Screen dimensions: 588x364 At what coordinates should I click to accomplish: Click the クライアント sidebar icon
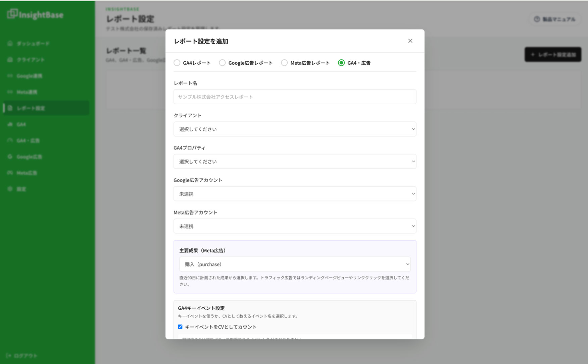coord(10,59)
